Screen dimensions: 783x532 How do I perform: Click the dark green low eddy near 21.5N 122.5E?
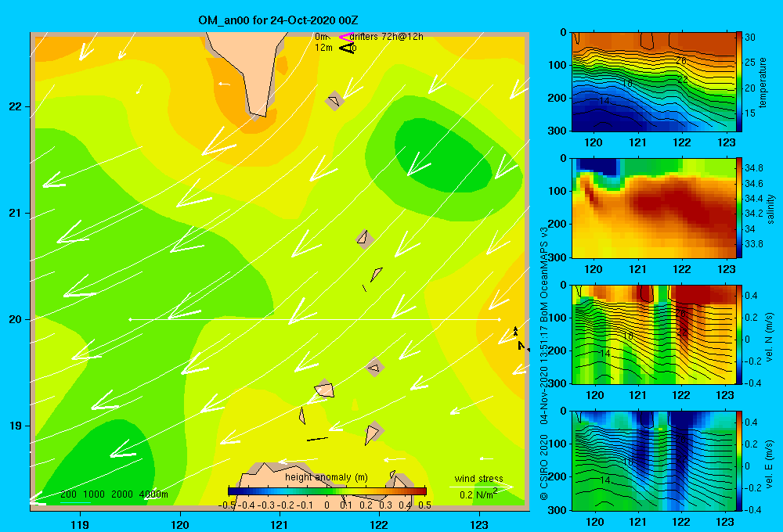coord(442,156)
